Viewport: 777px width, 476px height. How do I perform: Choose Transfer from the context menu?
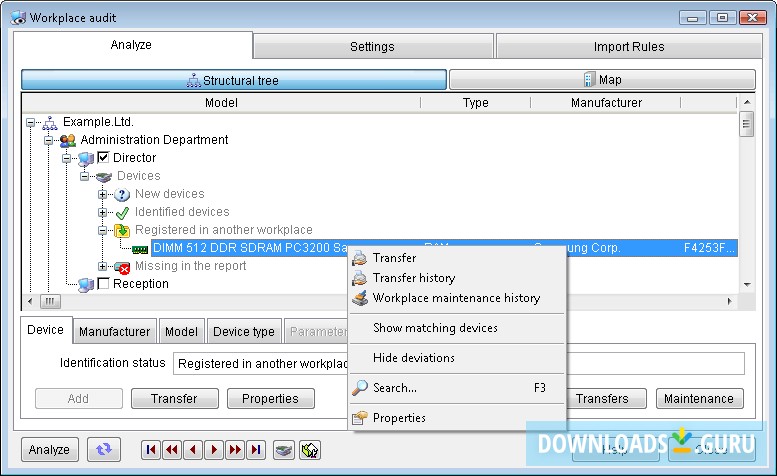457,258
